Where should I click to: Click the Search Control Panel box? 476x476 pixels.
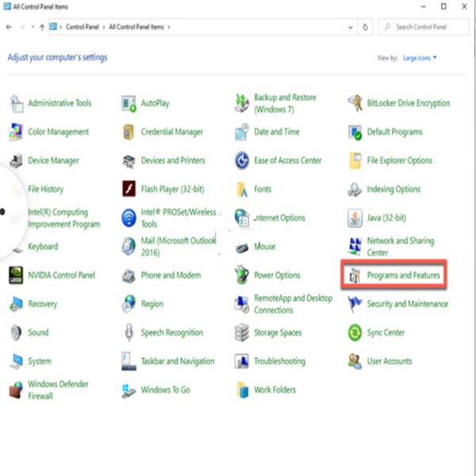(x=424, y=27)
